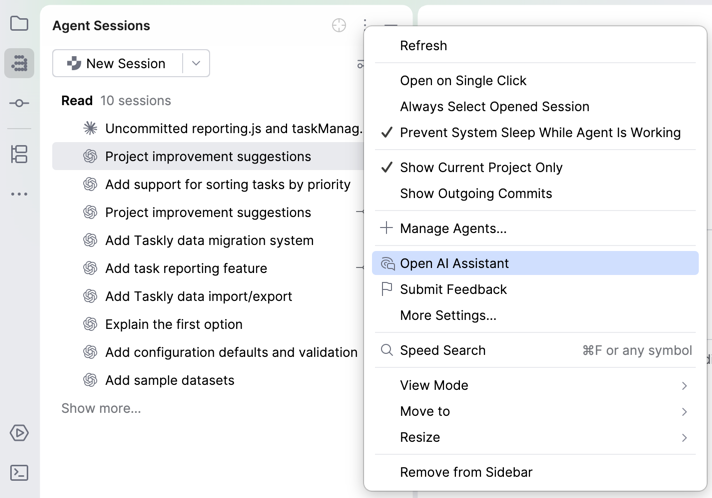Click the agent icon beside Add configuration defaults
The width and height of the screenshot is (712, 498).
(x=90, y=352)
